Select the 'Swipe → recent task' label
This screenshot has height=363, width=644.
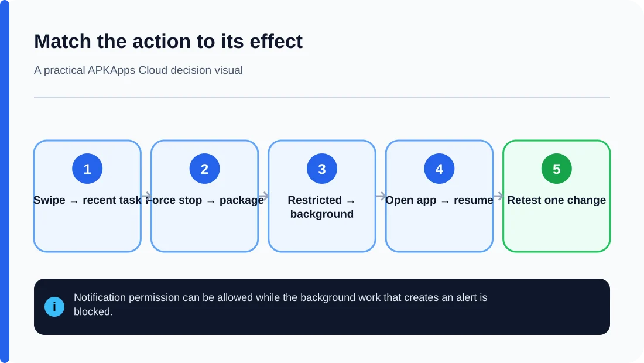tap(87, 200)
